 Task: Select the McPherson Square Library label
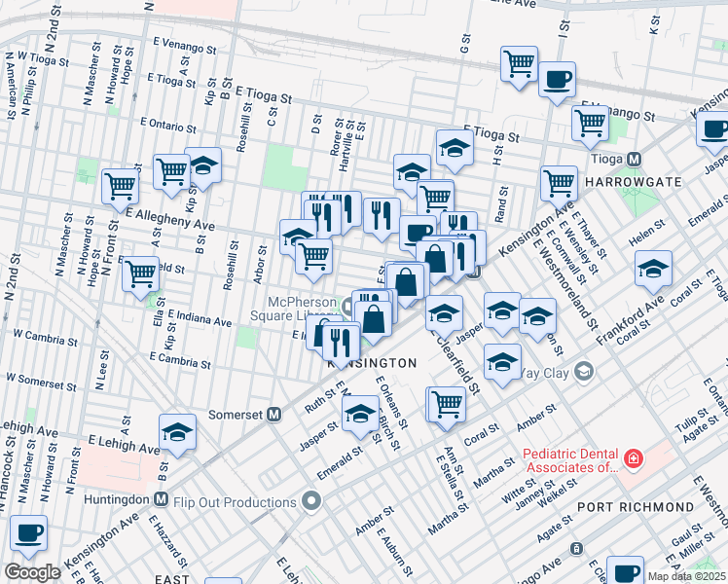pyautogui.click(x=293, y=310)
